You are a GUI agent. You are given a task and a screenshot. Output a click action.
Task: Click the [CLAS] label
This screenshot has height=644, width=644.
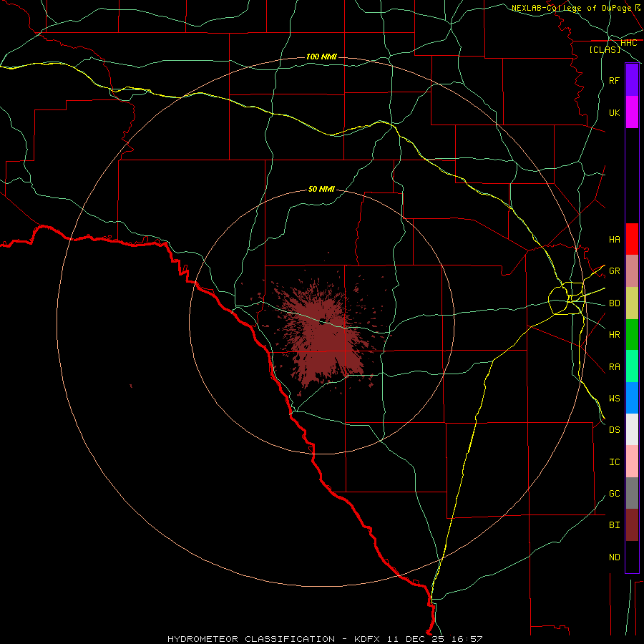(605, 50)
